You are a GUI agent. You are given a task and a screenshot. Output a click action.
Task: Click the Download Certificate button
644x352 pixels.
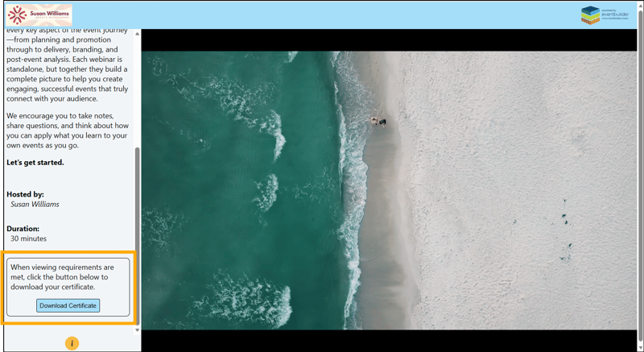68,305
